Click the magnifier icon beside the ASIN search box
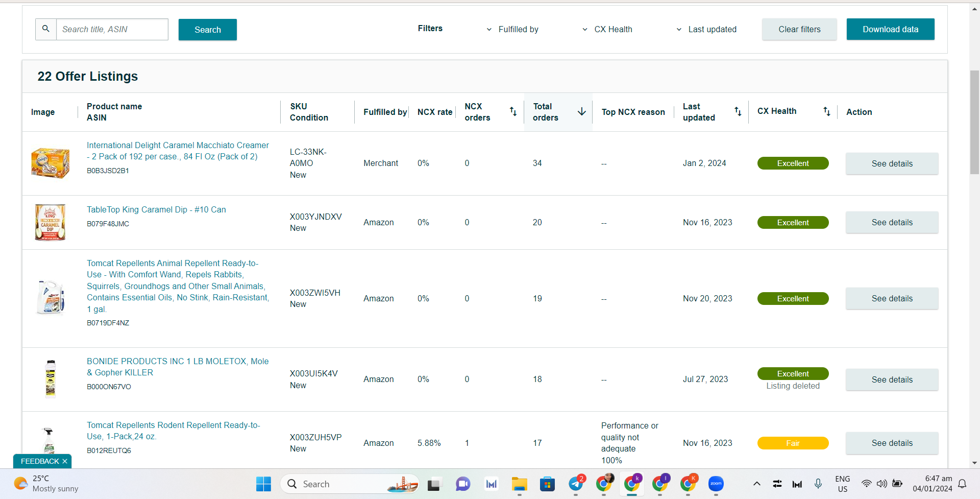 [x=46, y=29]
